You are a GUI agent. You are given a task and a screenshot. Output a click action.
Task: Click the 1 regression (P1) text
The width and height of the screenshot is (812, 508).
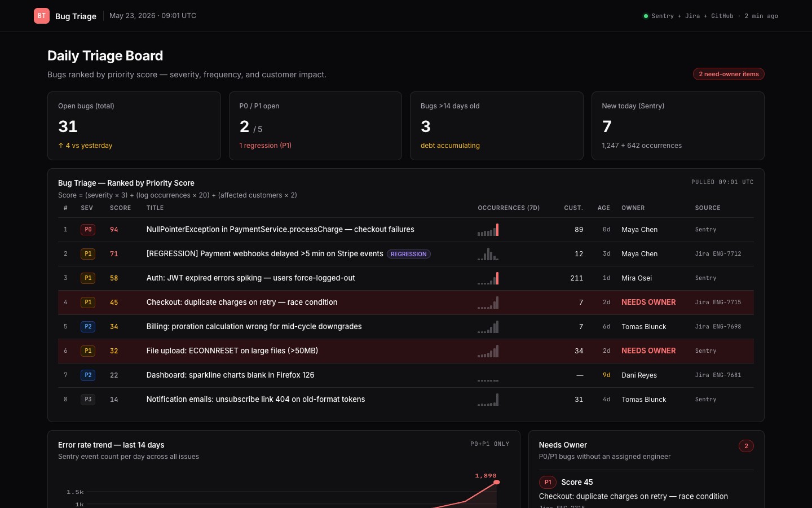266,146
